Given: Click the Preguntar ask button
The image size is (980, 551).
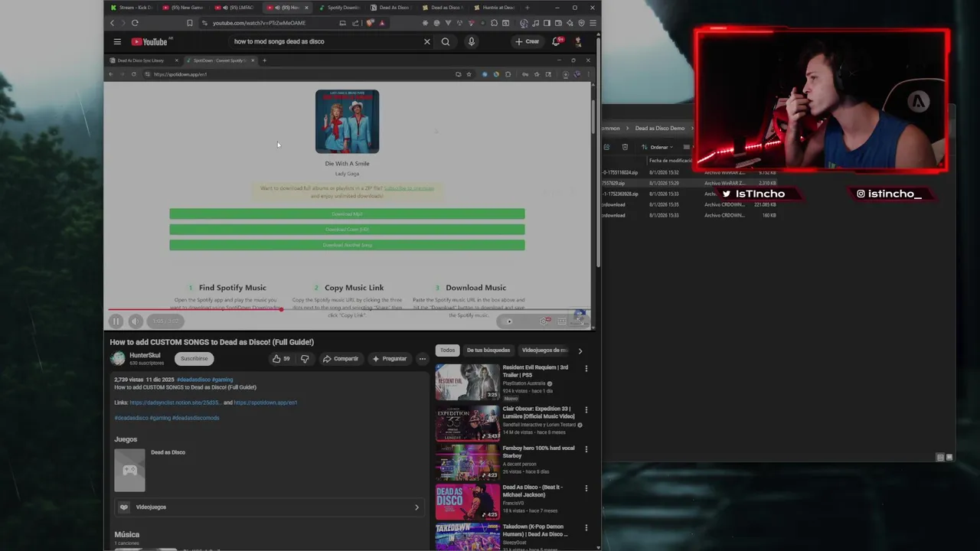Looking at the screenshot, I should 390,358.
